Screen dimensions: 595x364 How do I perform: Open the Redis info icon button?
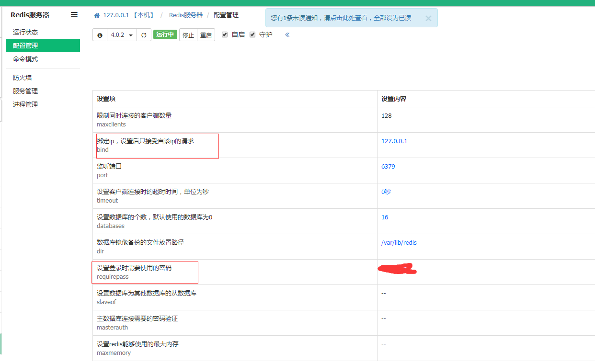point(100,35)
